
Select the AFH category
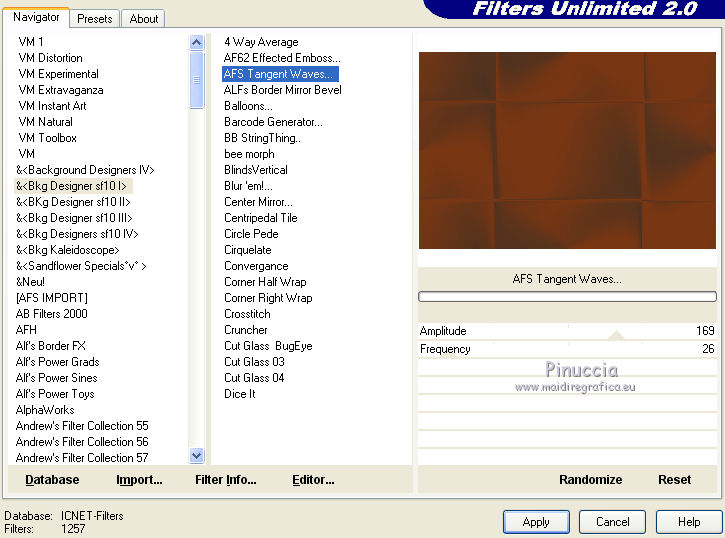point(26,330)
